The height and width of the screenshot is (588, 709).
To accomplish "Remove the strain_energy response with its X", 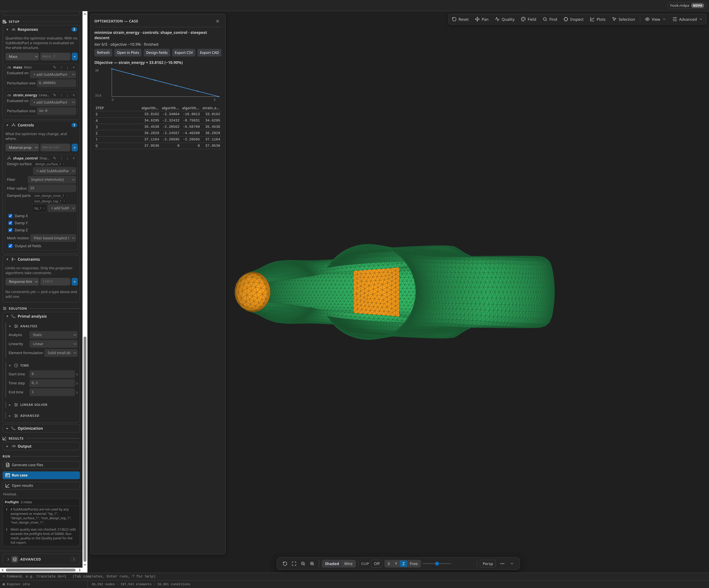I will pos(74,95).
